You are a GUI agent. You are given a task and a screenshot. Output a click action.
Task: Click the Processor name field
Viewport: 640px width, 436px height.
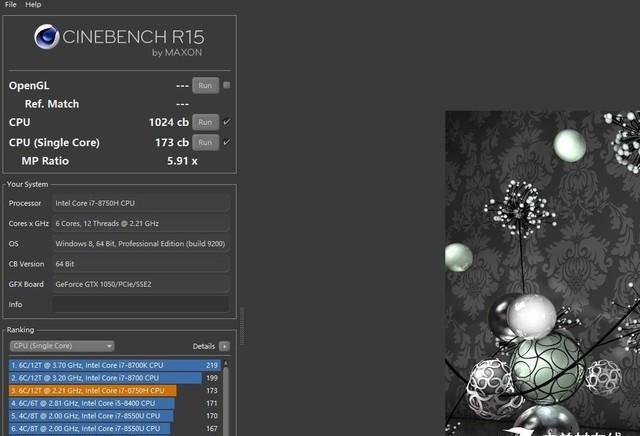[x=142, y=203]
